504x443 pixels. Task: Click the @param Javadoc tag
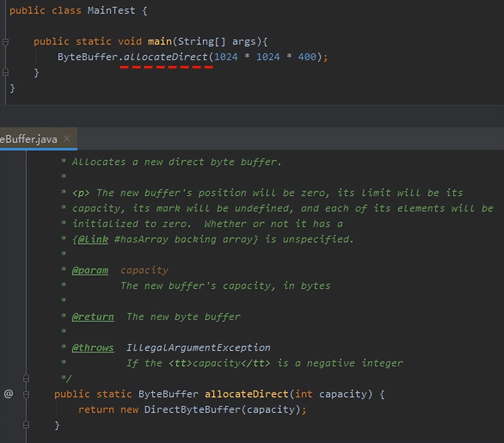pyautogui.click(x=90, y=270)
